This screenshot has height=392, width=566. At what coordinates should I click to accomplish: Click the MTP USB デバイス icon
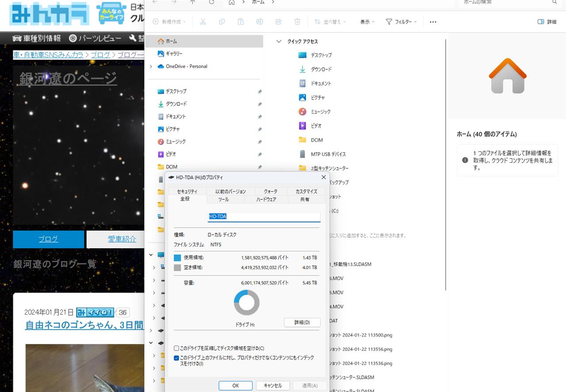click(302, 154)
